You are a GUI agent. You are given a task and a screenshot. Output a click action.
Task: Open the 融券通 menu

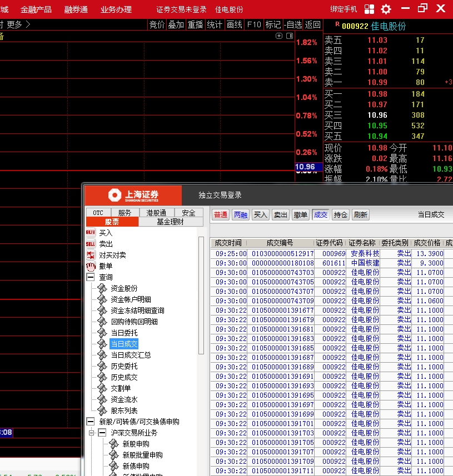76,9
